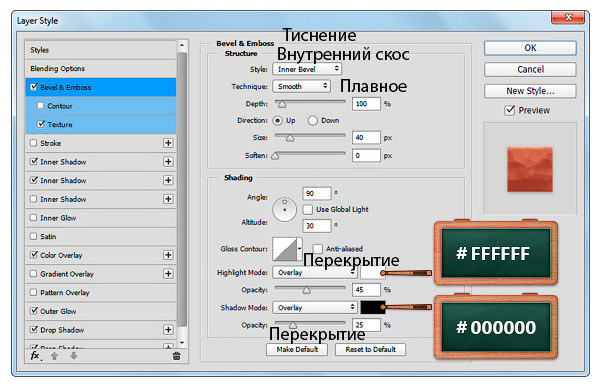
Task: Click the New Style... button
Action: pyautogui.click(x=530, y=91)
